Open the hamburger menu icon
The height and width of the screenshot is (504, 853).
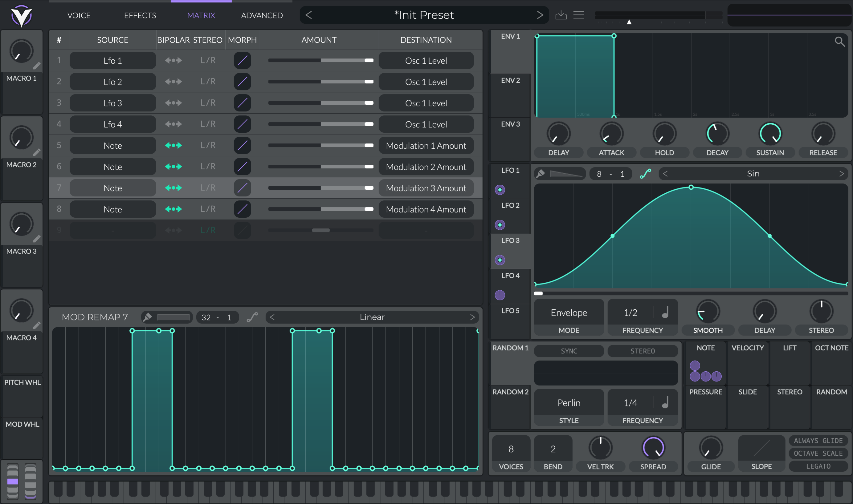579,15
